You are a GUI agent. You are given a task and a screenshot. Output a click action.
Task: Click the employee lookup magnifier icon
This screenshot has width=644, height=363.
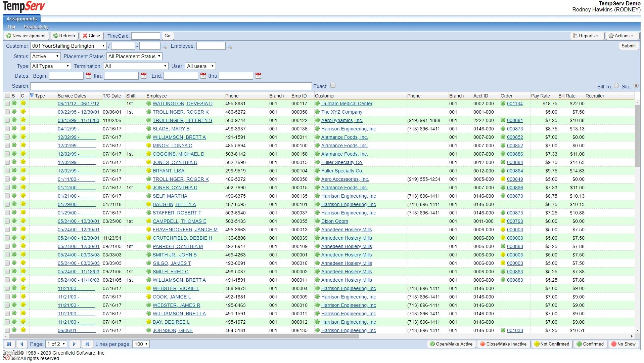tap(229, 46)
